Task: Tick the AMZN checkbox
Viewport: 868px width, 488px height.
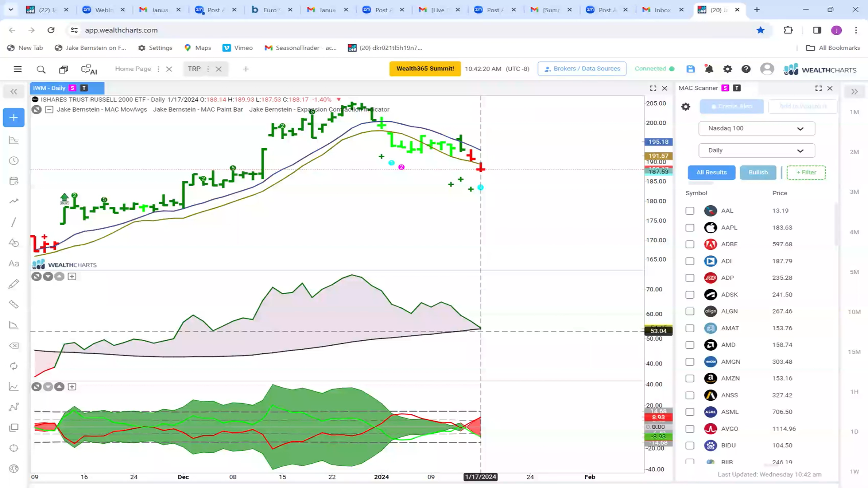Action: click(690, 379)
